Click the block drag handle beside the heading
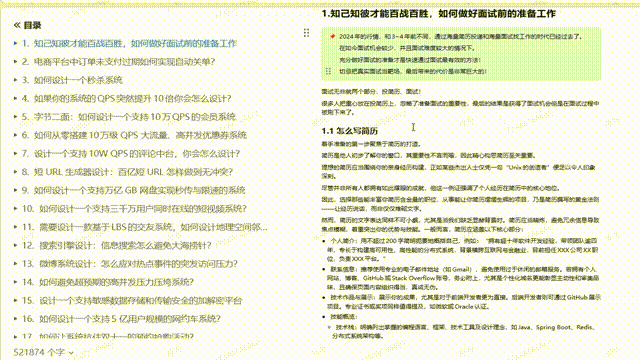Image resolution: width=640 pixels, height=360 pixels. 306,33
